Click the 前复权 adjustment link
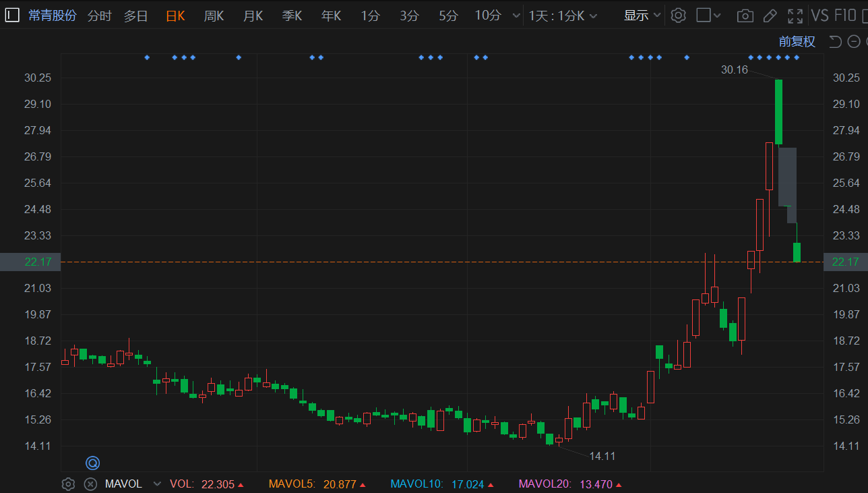Image resolution: width=868 pixels, height=493 pixels. [797, 42]
